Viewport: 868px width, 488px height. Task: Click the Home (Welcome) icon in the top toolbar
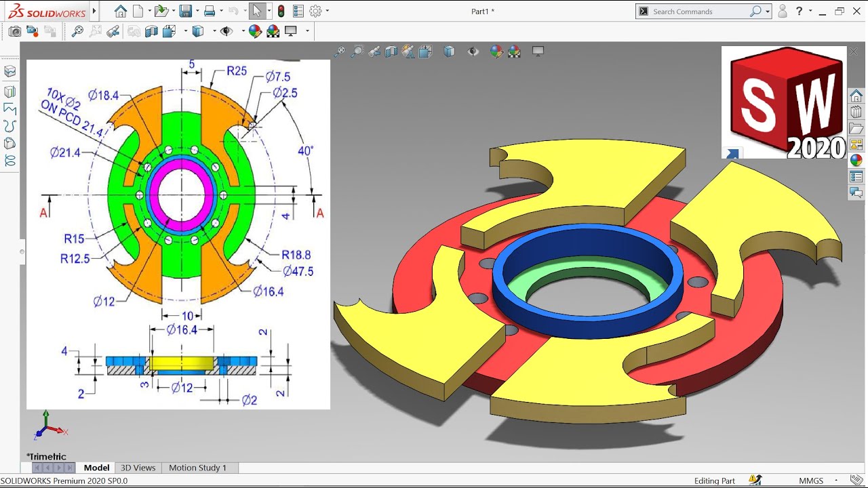(x=120, y=11)
